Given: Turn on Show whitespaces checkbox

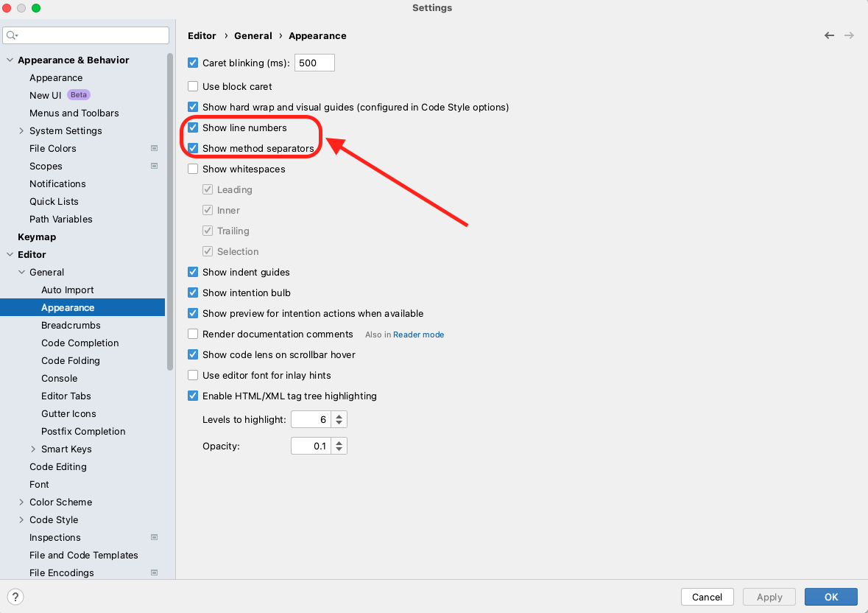Looking at the screenshot, I should pyautogui.click(x=193, y=169).
